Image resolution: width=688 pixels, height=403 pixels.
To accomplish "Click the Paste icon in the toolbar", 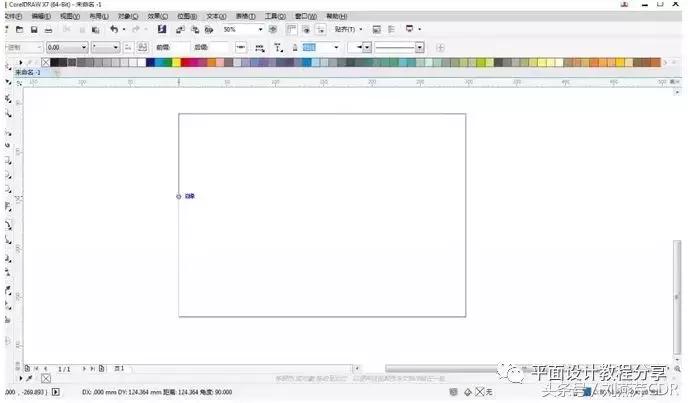I will coord(95,30).
